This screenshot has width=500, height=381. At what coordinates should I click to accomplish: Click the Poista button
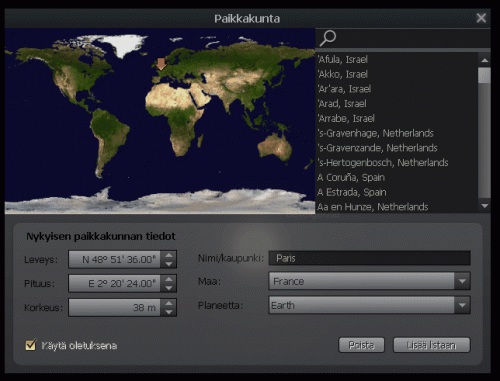[361, 345]
